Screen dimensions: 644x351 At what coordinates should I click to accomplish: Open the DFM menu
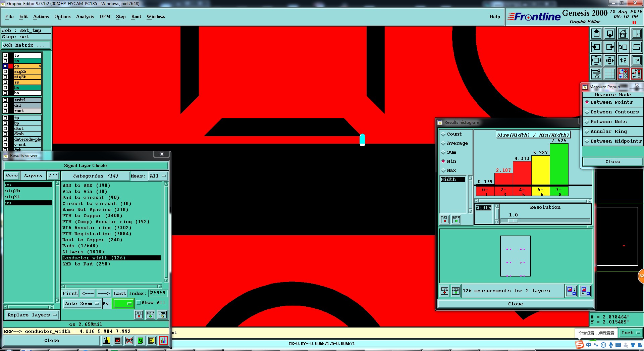pyautogui.click(x=105, y=16)
